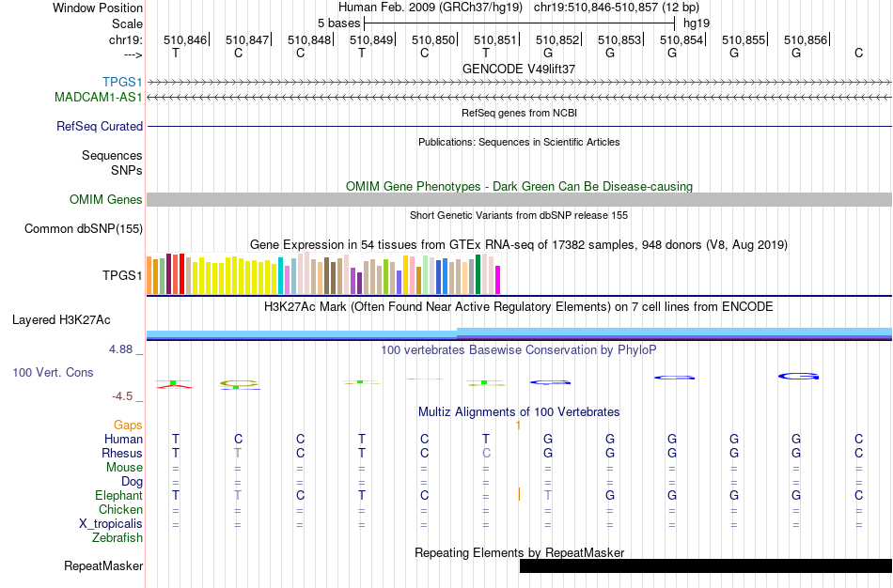This screenshot has height=588, width=893.
Task: Click OMIM Gene Phenotypes green title text
Action: point(520,186)
